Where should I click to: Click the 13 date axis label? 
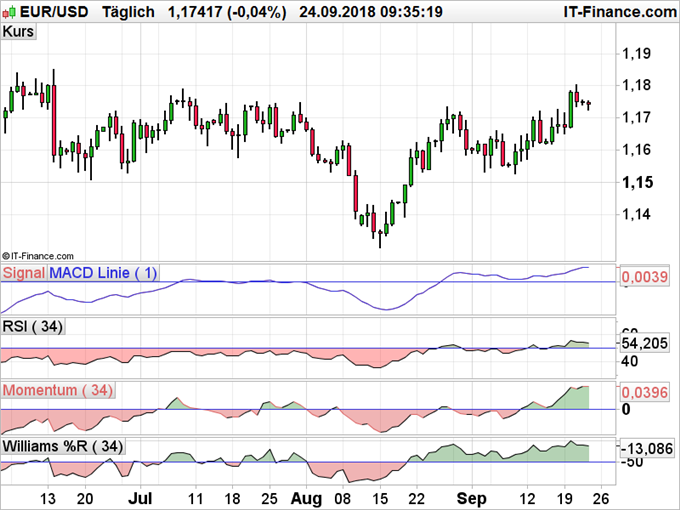48,499
